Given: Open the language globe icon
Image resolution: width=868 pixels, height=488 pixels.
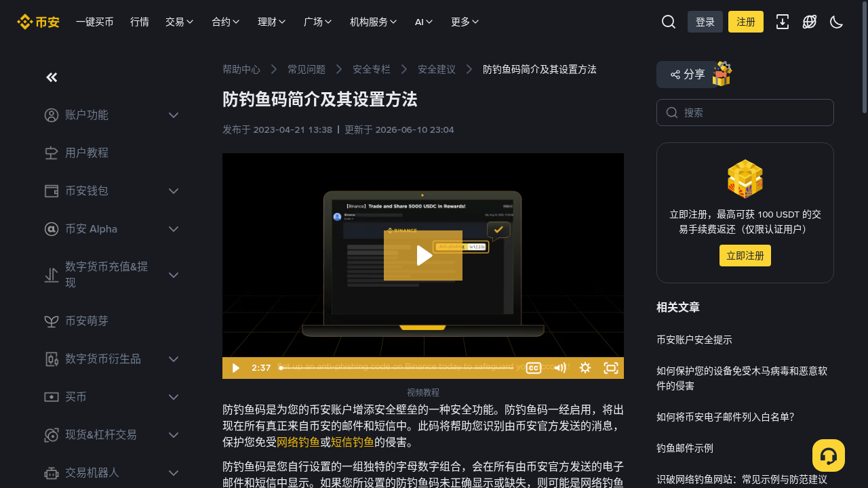Looking at the screenshot, I should pyautogui.click(x=810, y=22).
